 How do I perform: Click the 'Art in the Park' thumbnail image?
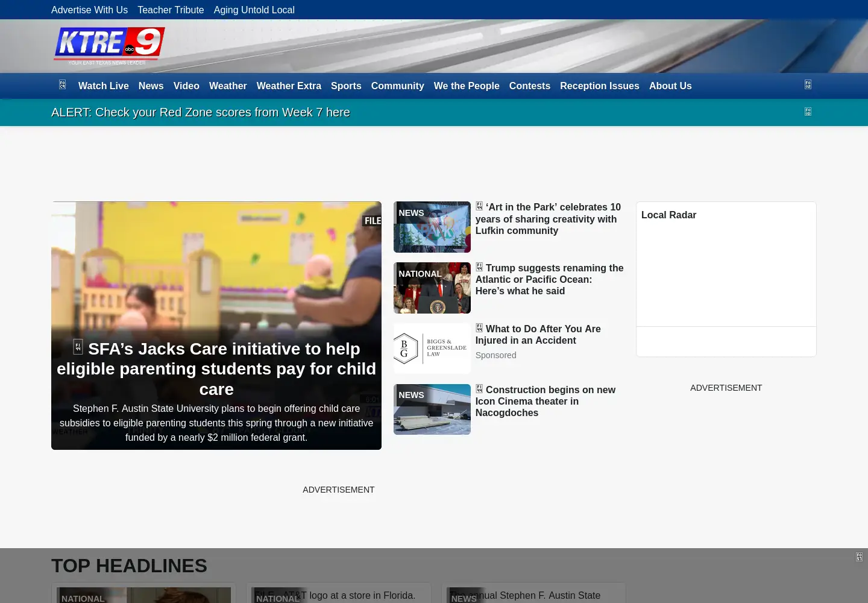(x=432, y=227)
